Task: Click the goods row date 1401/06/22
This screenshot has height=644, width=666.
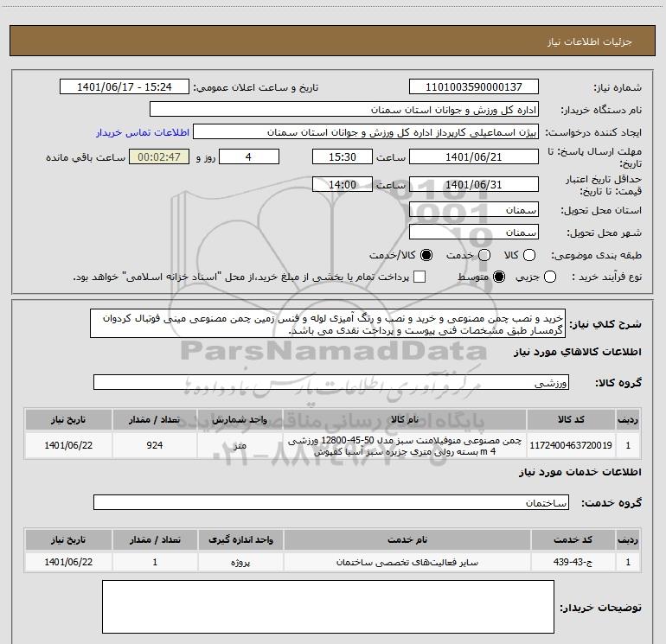Action: click(68, 445)
